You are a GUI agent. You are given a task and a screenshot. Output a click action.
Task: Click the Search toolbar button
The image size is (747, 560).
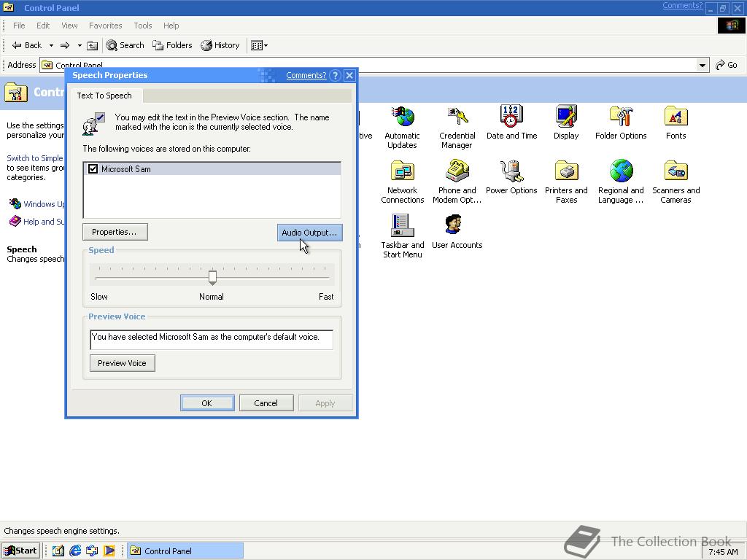click(x=125, y=45)
